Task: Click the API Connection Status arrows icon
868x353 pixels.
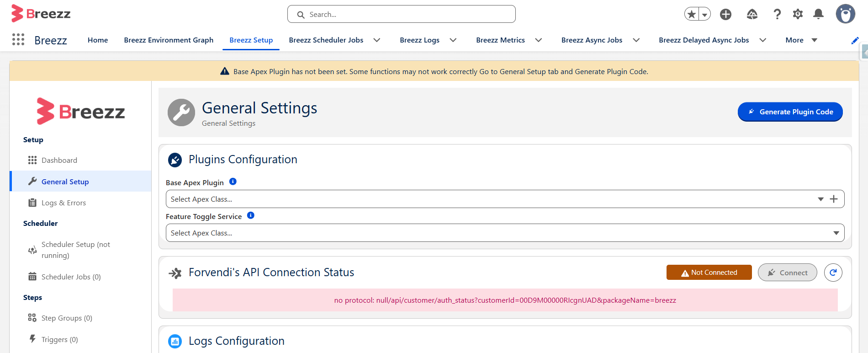Action: [175, 273]
